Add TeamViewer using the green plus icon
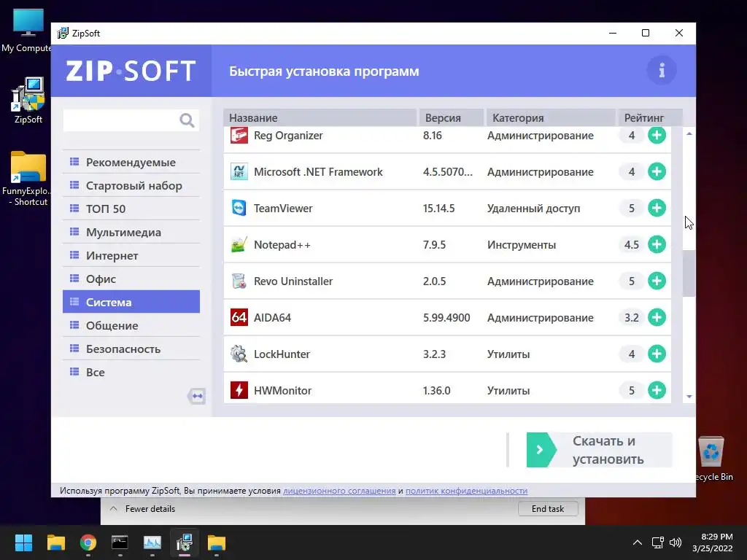 pyautogui.click(x=657, y=208)
